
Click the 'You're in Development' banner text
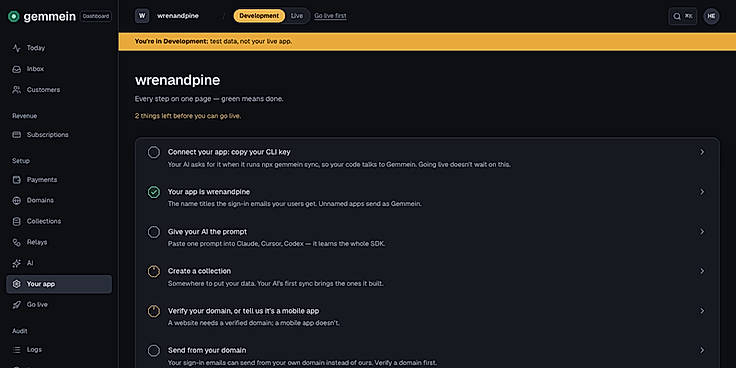tap(213, 41)
